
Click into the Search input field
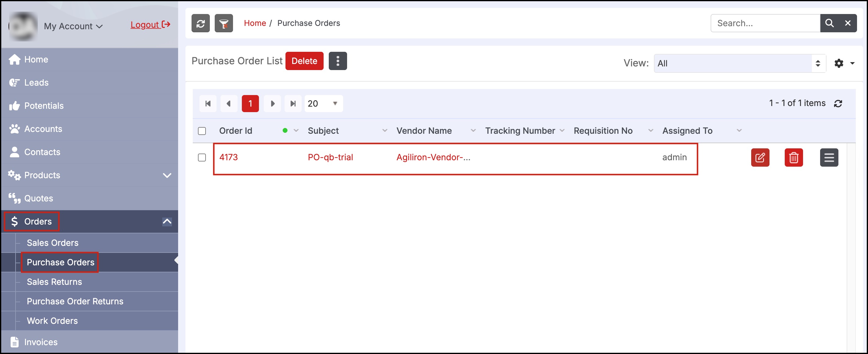coord(765,23)
